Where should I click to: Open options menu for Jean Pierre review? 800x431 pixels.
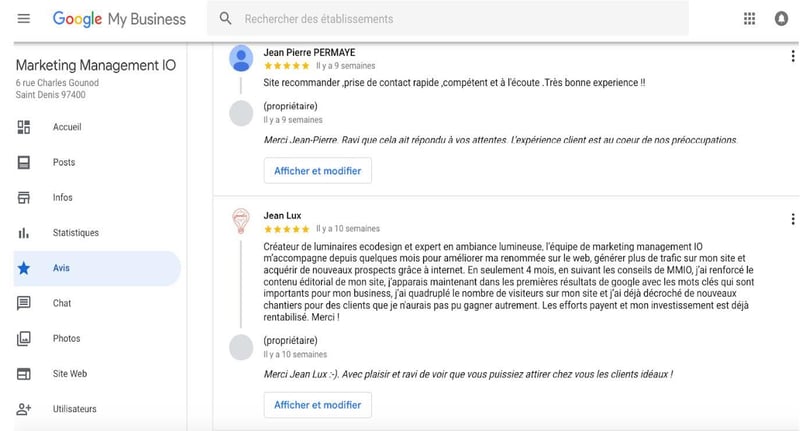792,57
